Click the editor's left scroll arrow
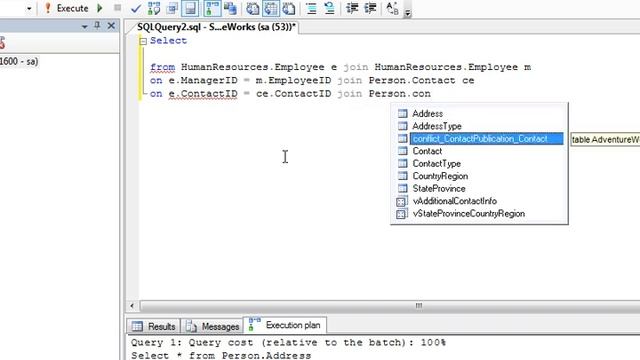The height and width of the screenshot is (360, 640). tap(132, 306)
